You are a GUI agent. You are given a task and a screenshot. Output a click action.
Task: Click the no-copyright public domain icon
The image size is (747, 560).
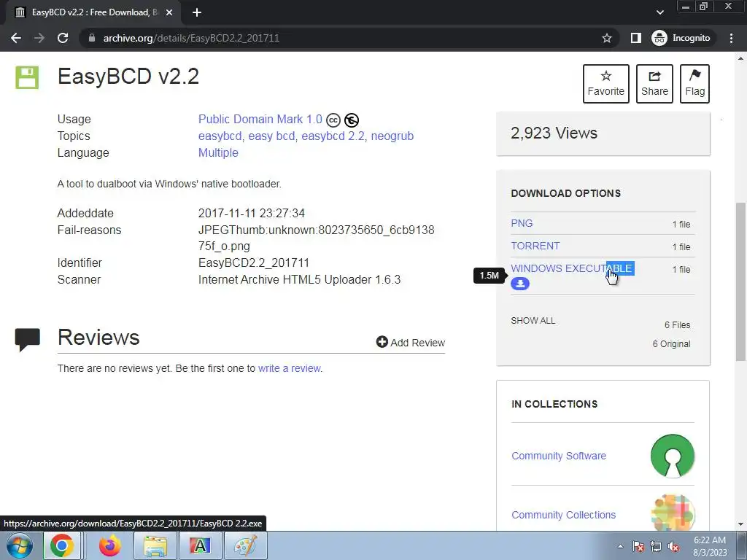click(x=352, y=120)
